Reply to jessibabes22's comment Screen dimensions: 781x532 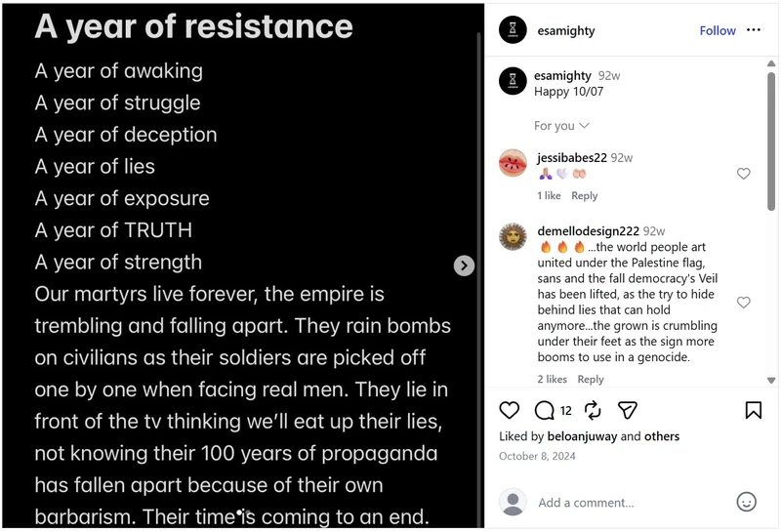(584, 196)
